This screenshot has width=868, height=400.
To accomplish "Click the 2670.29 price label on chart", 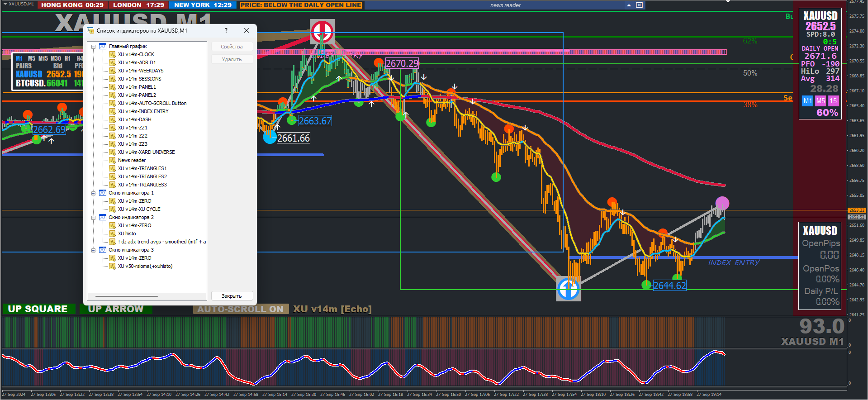I will pyautogui.click(x=402, y=63).
